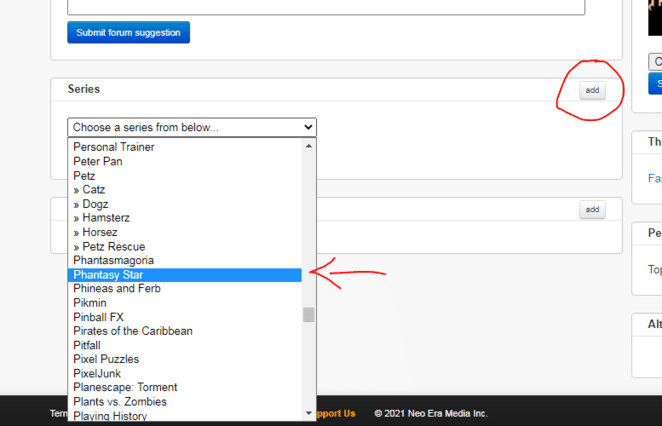
Task: Select Pixel Puzzles from the series list
Action: 184,359
